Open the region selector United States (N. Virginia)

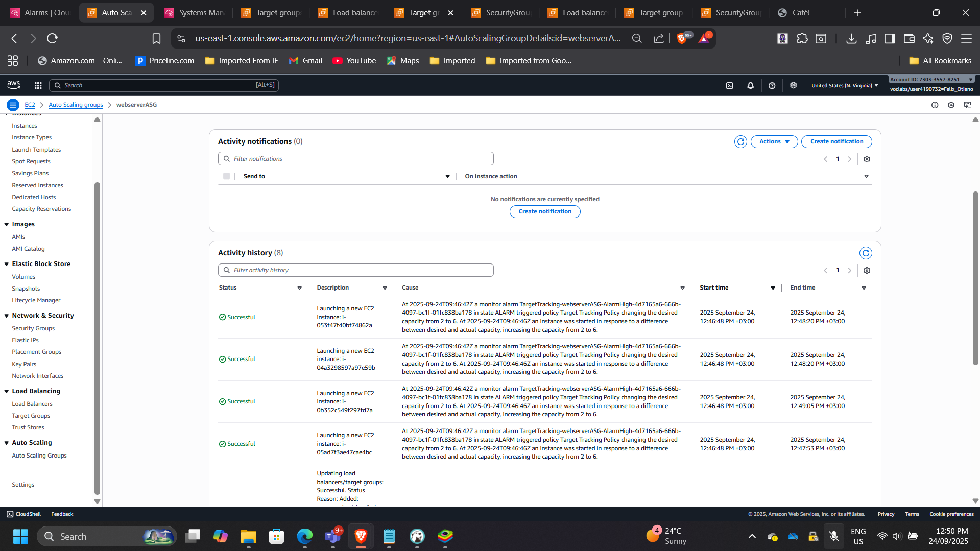point(844,86)
